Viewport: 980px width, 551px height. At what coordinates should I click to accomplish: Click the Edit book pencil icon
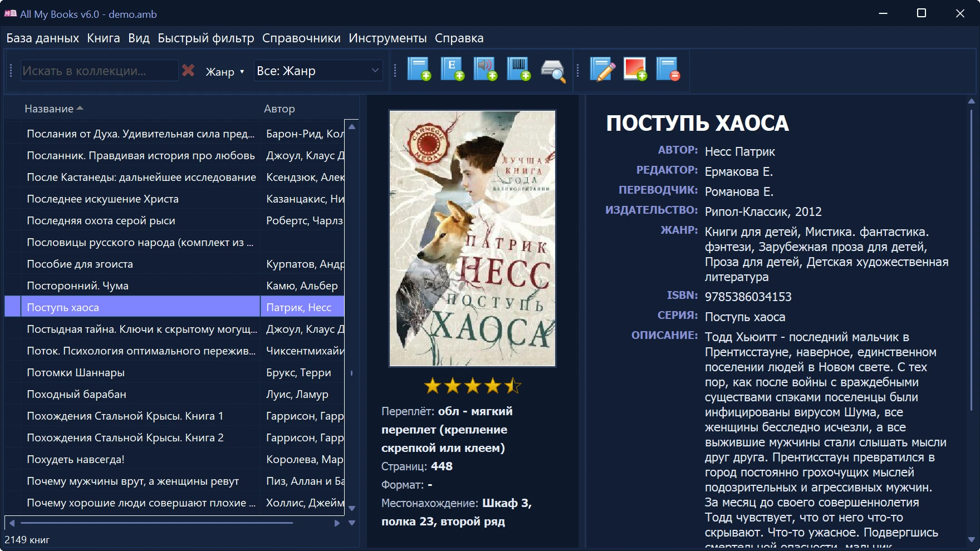[x=602, y=70]
